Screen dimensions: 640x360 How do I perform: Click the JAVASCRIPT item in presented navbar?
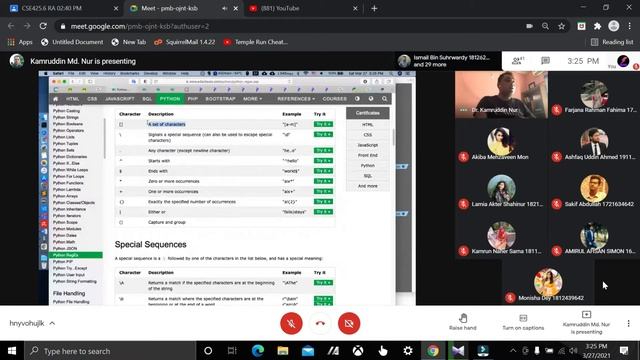(x=120, y=99)
